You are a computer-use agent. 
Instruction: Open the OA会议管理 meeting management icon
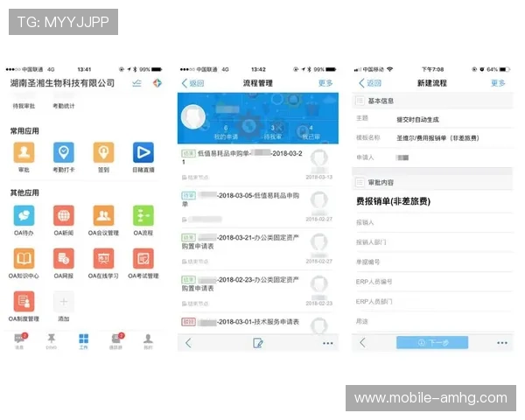point(103,215)
